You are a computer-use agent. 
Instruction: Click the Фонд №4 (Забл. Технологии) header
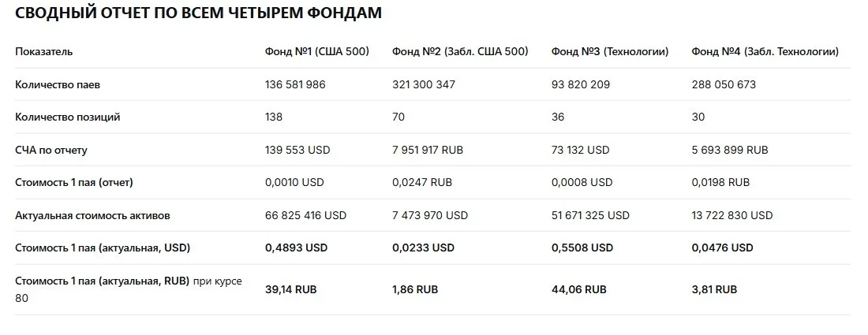[765, 51]
